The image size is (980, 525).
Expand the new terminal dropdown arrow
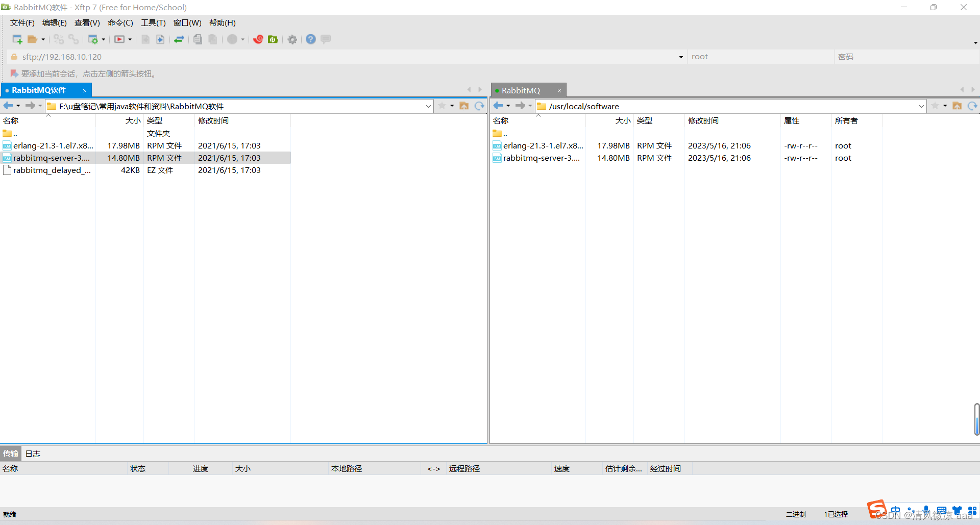pos(130,39)
